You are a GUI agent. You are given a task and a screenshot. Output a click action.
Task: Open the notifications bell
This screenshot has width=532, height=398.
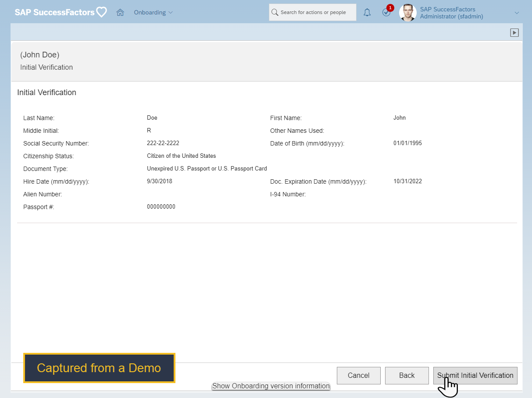pos(367,13)
